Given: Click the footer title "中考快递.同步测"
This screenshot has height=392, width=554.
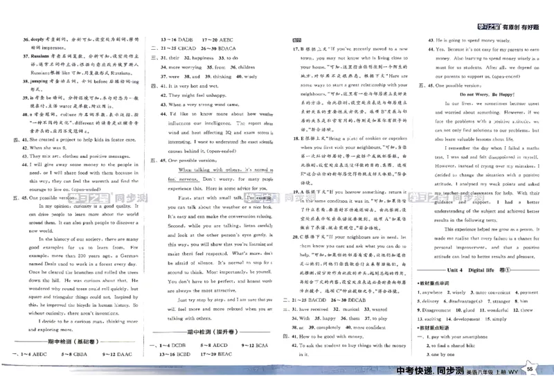Looking at the screenshot, I should [x=429, y=371].
